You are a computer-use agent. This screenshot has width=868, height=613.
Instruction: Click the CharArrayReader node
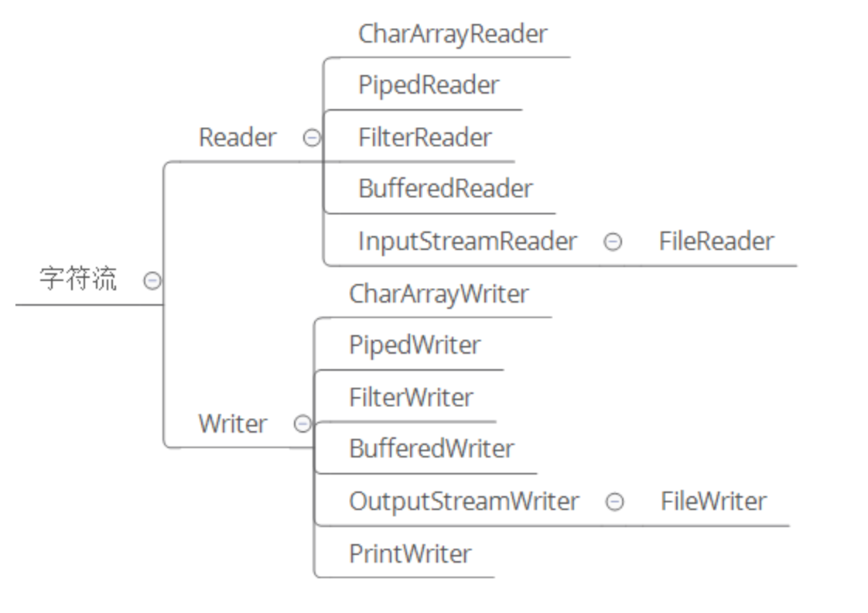click(453, 34)
